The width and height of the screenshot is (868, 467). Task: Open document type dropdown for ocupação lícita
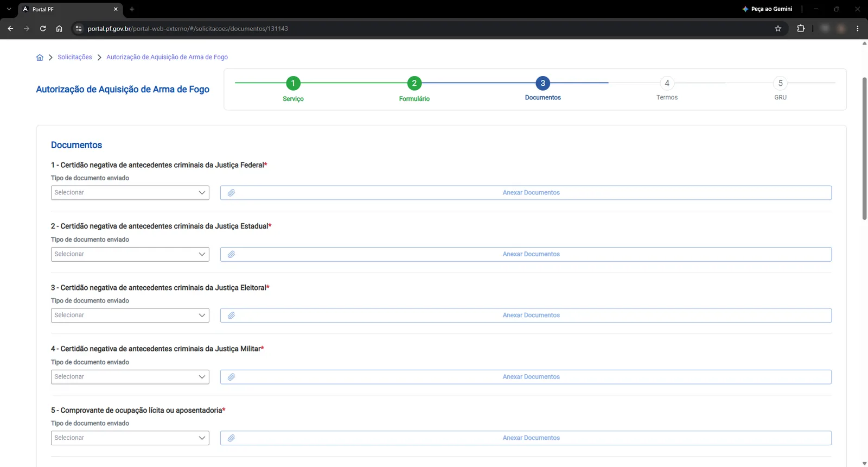[x=130, y=438]
